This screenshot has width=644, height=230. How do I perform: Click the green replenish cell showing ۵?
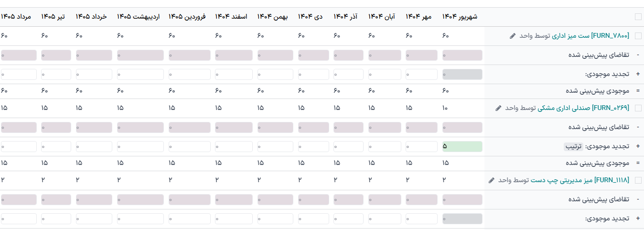click(462, 146)
